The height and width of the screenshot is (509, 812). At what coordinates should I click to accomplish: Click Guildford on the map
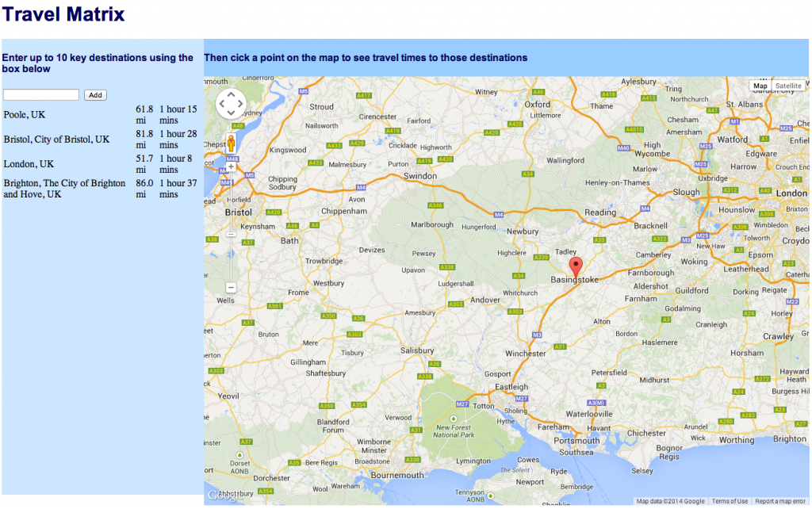[x=691, y=290]
